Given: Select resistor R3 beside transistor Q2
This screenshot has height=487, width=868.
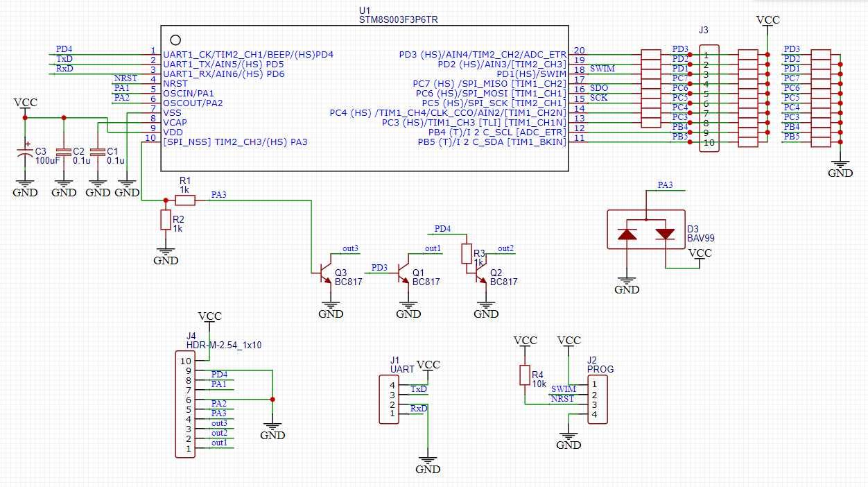Looking at the screenshot, I should tap(467, 254).
